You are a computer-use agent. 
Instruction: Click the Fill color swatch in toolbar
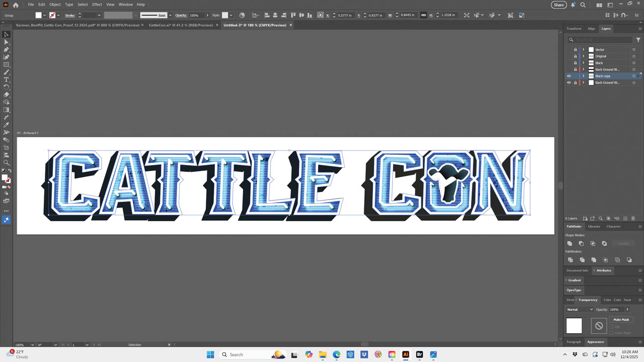point(5,177)
